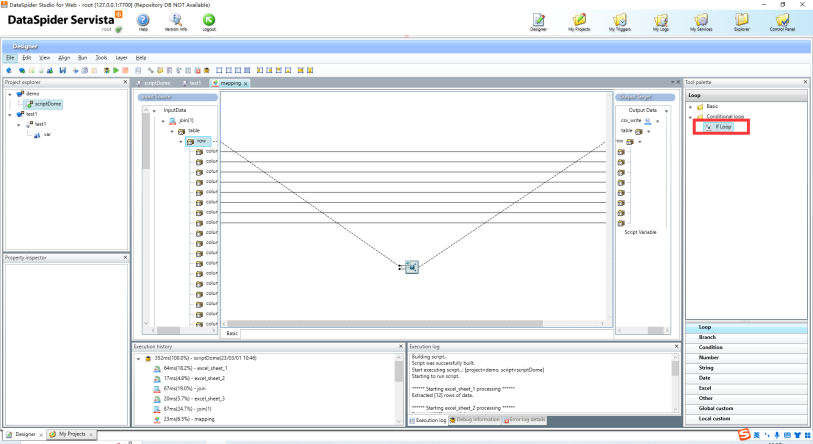Click the Help icon in the header

coord(143,20)
